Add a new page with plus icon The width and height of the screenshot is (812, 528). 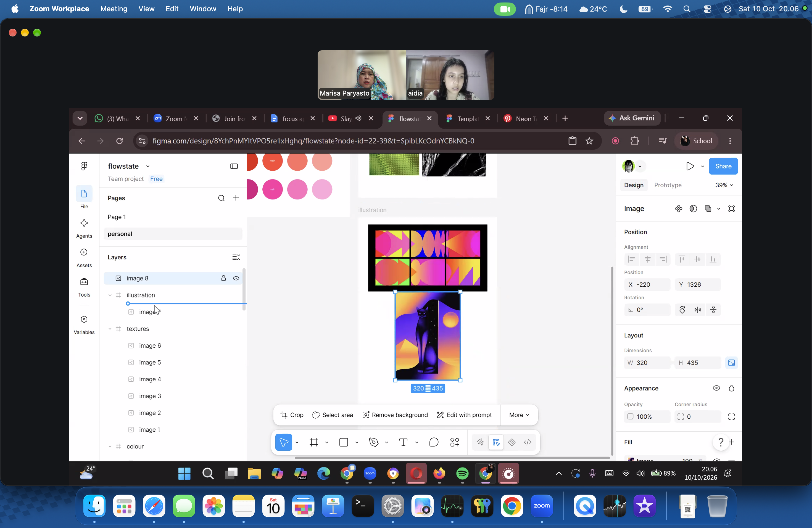(236, 198)
